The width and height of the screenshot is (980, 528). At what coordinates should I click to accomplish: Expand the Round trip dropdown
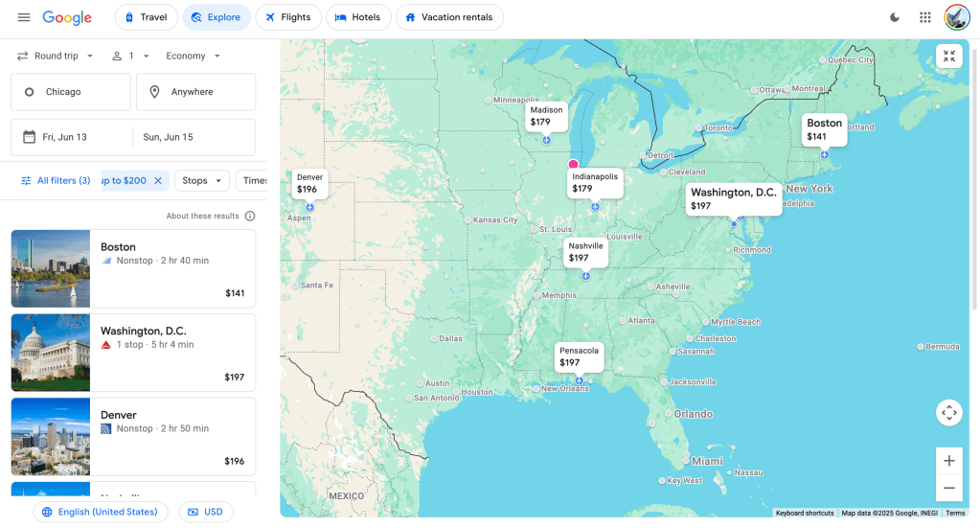[x=57, y=57]
